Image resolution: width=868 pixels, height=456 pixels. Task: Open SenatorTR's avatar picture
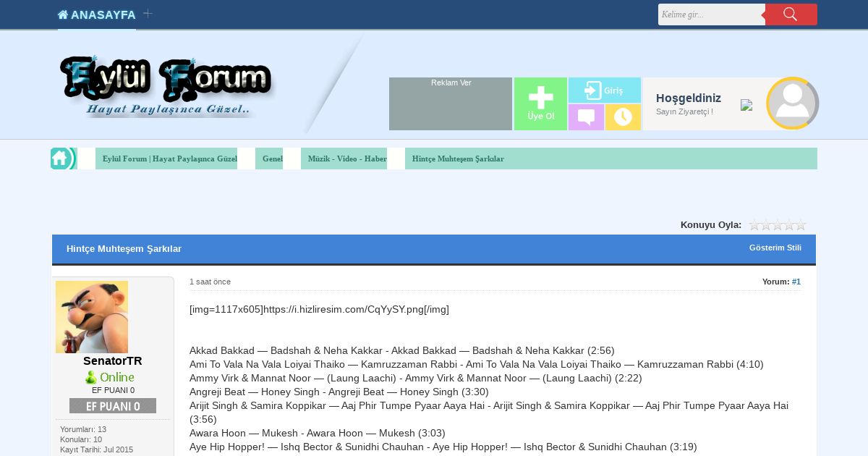[92, 317]
